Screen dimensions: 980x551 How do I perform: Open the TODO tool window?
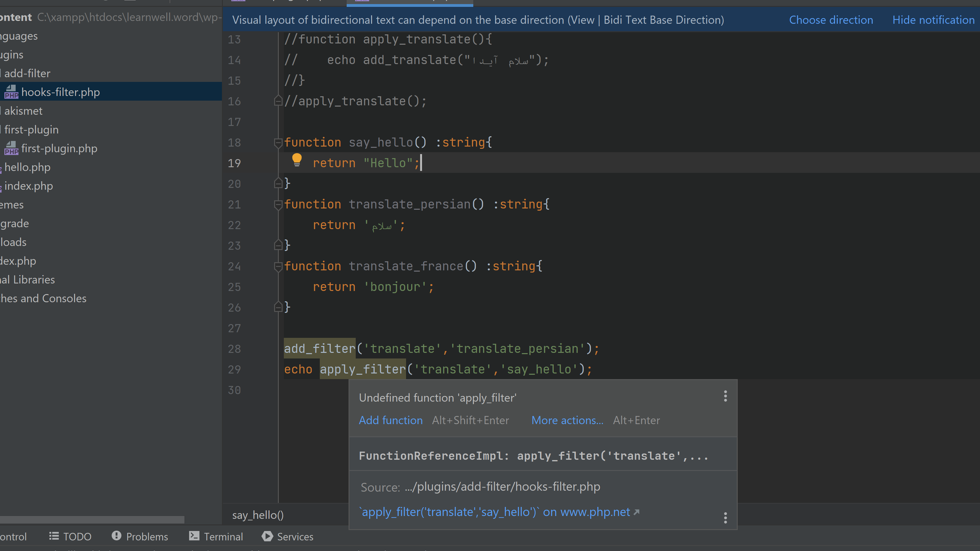coord(70,537)
